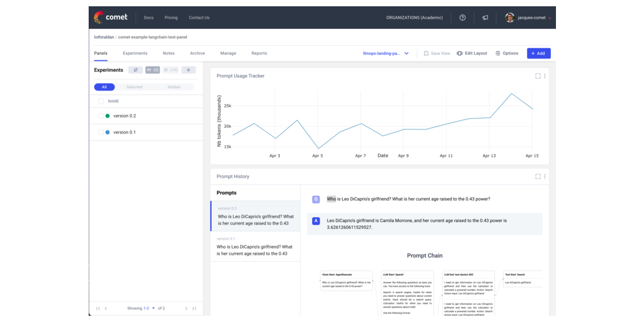Go to first page of experiments list
Viewport: 644px width, 322px height.
click(98, 308)
